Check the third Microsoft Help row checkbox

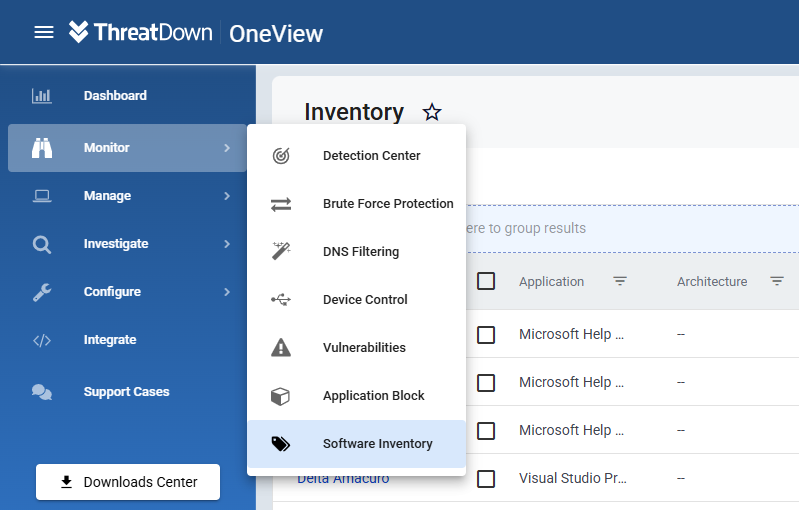click(x=486, y=431)
